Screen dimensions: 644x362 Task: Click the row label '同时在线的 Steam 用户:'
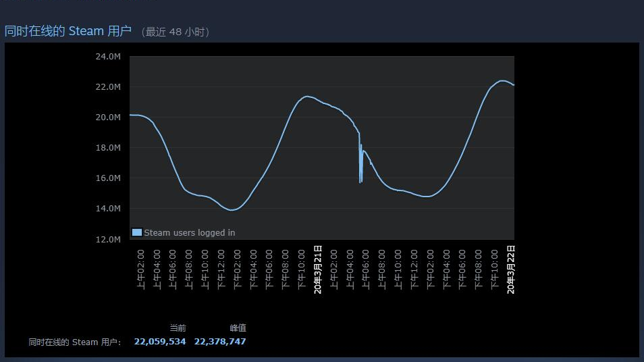(x=75, y=342)
